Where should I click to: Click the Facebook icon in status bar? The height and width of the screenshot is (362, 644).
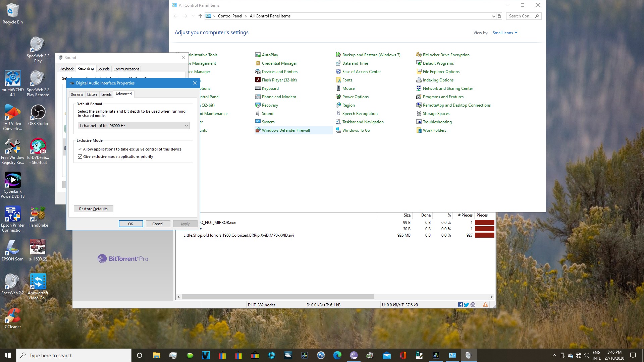461,305
